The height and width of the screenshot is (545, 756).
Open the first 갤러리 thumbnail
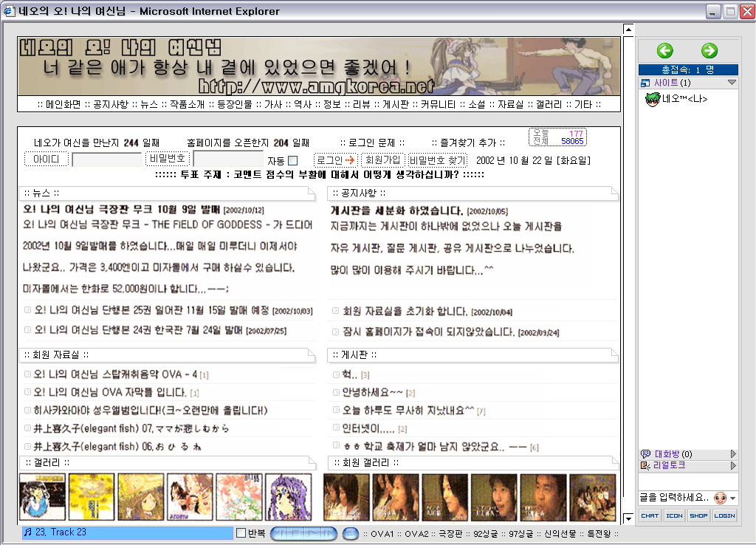42,497
